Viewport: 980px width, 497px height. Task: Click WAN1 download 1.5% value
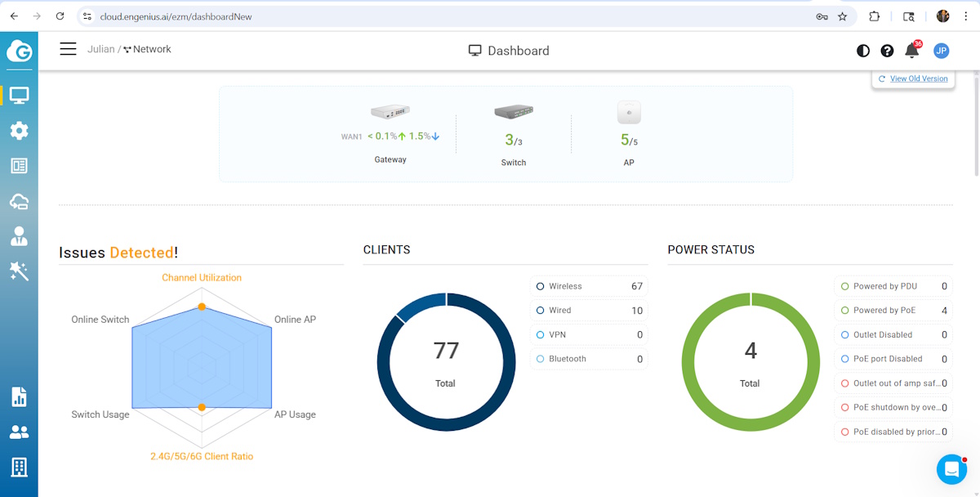[x=425, y=137]
